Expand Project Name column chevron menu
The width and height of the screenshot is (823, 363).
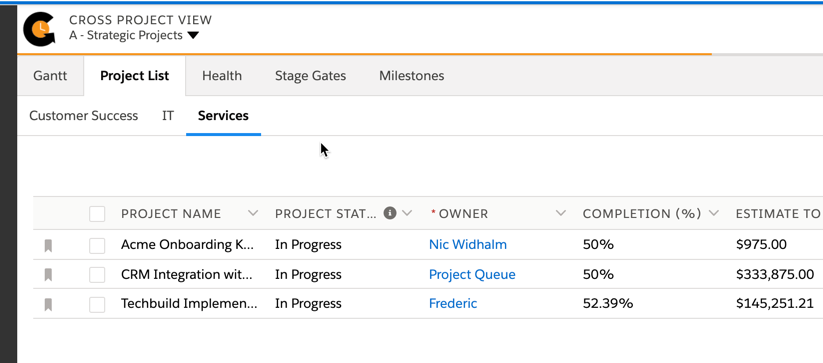click(253, 213)
